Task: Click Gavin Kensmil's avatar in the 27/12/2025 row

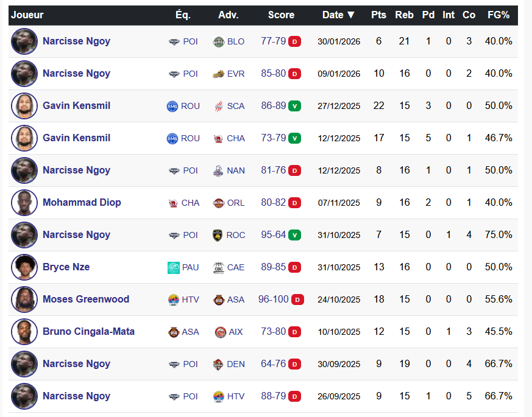Action: pyautogui.click(x=24, y=106)
